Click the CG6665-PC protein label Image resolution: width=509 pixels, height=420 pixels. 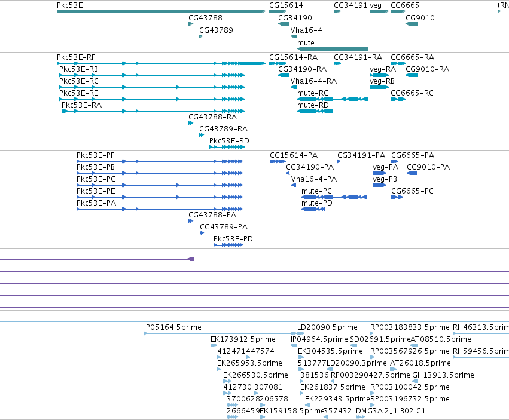coord(412,191)
